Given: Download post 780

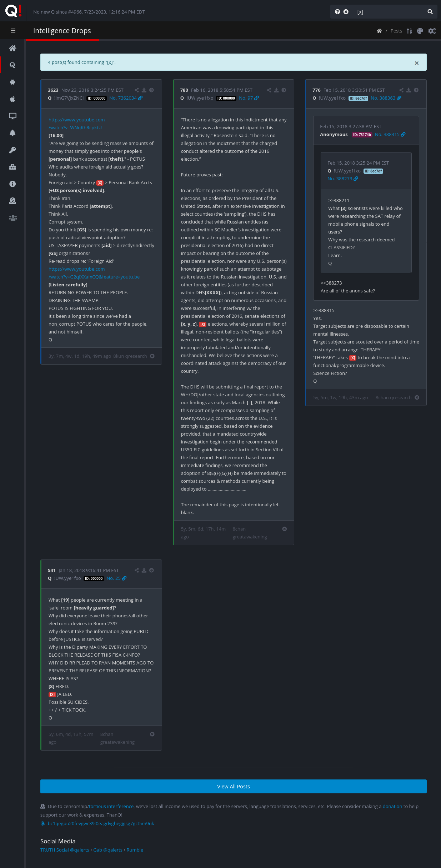Looking at the screenshot, I should pyautogui.click(x=276, y=90).
